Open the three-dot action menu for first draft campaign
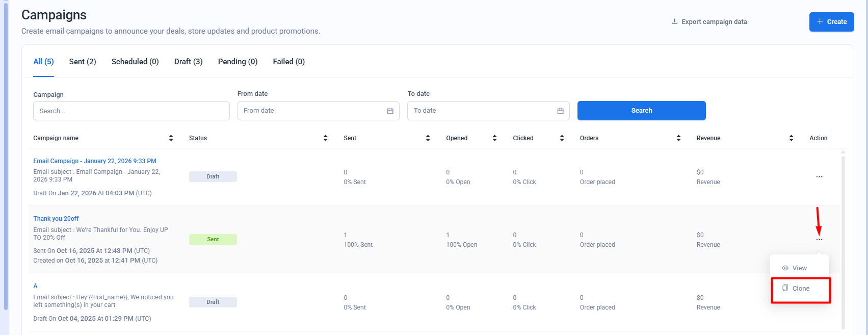The height and width of the screenshot is (335, 868). (819, 177)
